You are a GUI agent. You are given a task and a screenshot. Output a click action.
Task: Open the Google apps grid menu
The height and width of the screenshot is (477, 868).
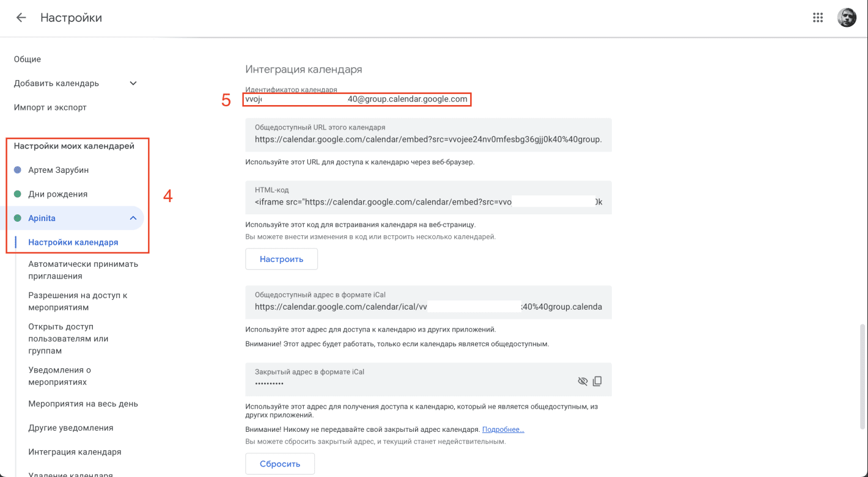pos(818,17)
